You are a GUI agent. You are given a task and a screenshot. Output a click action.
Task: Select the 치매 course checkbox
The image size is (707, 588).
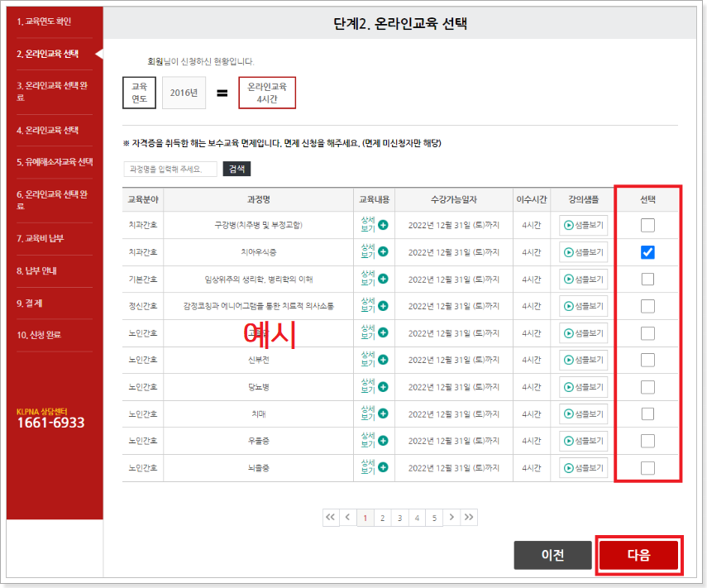(x=647, y=414)
